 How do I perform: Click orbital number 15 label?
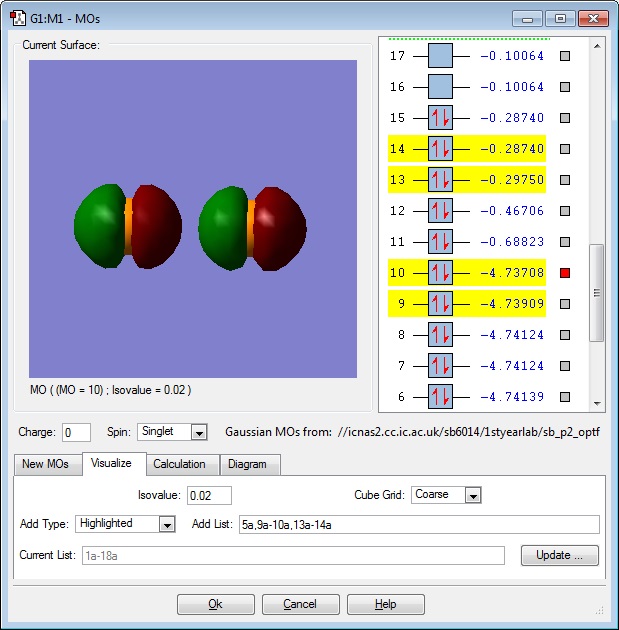point(397,118)
